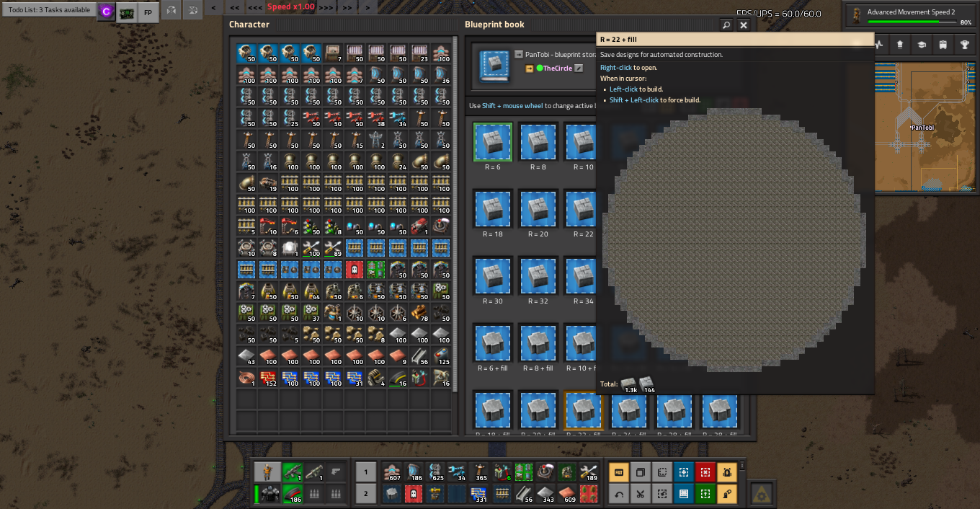
Task: Select the R = 6 blueprint
Action: (x=493, y=142)
